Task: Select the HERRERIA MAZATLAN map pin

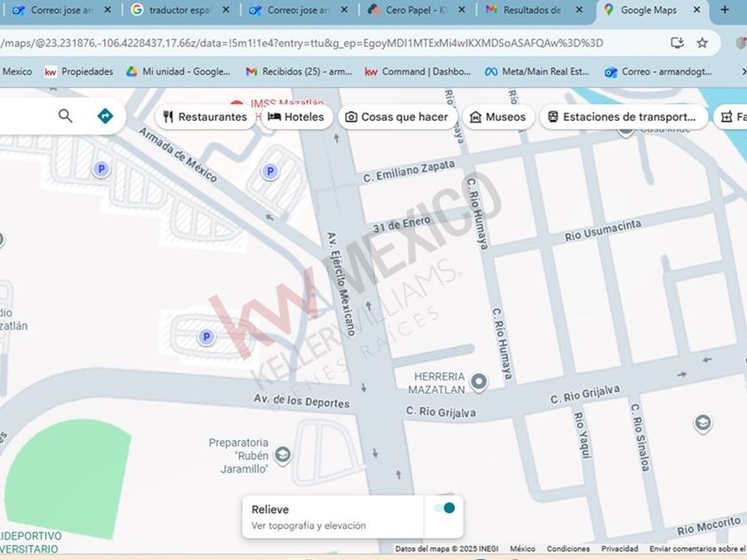Action: pos(478,382)
